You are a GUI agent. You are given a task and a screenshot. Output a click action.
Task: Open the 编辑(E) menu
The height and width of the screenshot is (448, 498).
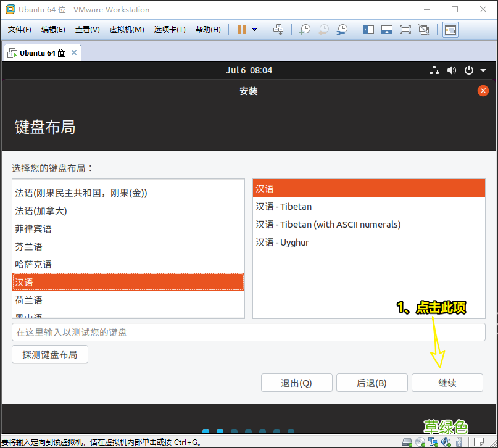53,30
